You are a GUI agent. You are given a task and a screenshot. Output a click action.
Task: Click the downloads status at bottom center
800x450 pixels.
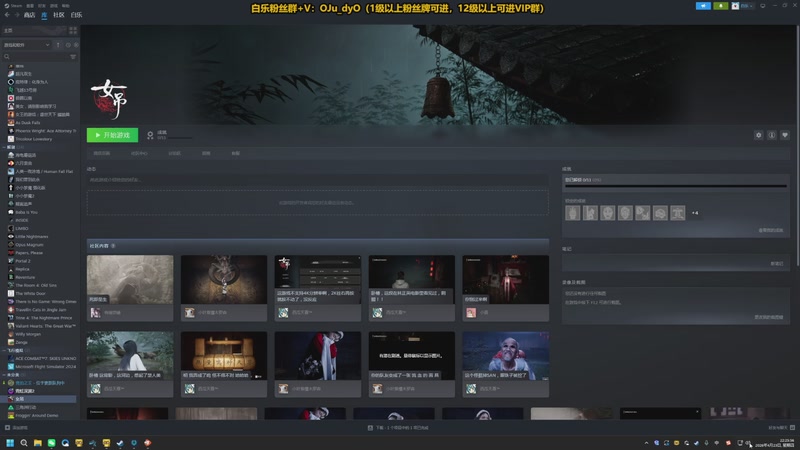click(x=398, y=428)
